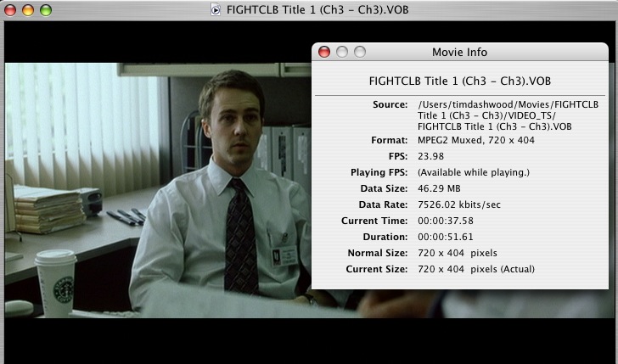The width and height of the screenshot is (618, 364).
Task: Select the Movie Info heading file name
Action: 459,81
